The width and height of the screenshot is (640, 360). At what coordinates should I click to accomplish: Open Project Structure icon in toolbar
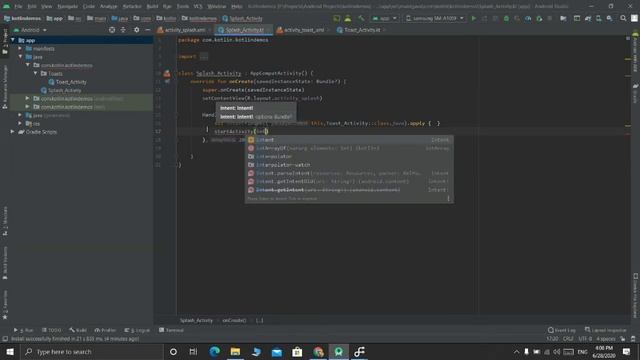coord(563,18)
